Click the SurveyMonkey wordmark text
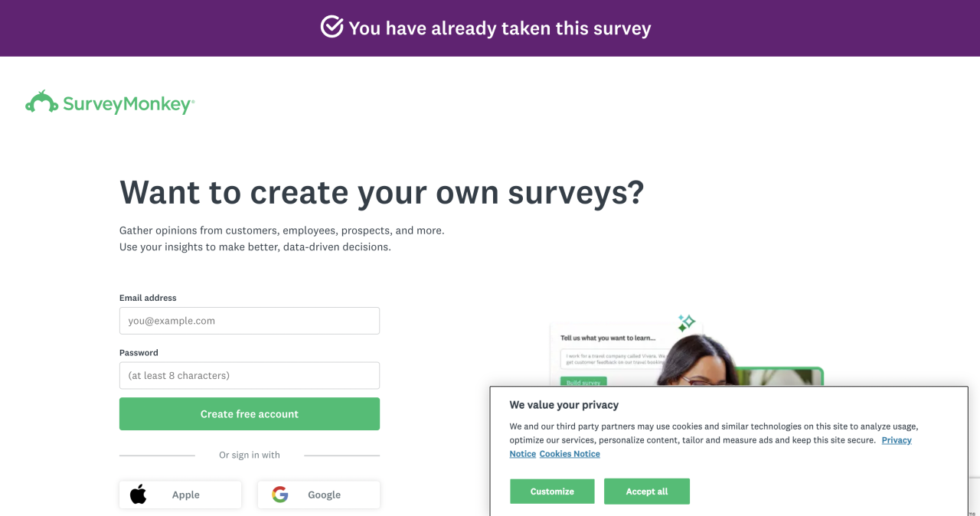This screenshot has height=516, width=980. (x=128, y=104)
